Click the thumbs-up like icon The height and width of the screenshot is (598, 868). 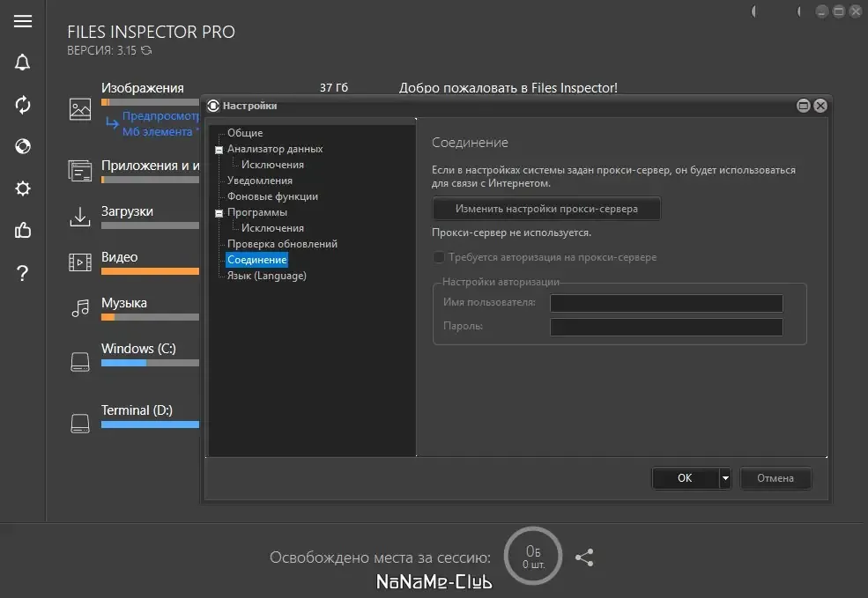click(x=23, y=230)
